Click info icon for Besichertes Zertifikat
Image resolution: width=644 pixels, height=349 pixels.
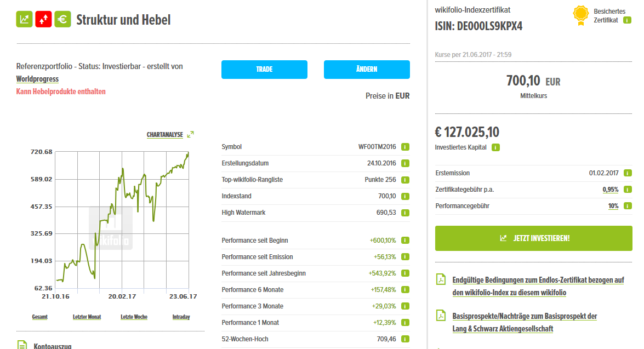tap(627, 20)
